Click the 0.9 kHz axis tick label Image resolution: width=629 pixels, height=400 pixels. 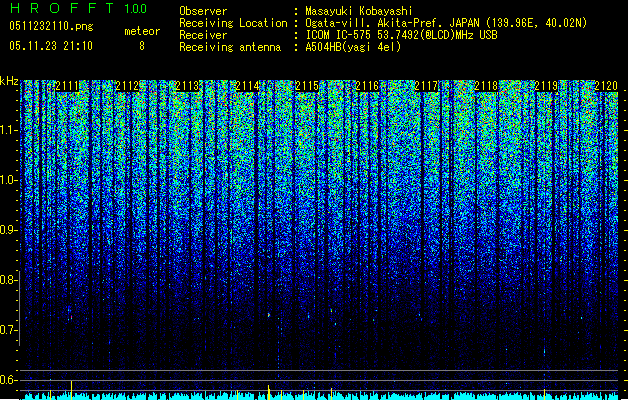click(x=8, y=230)
